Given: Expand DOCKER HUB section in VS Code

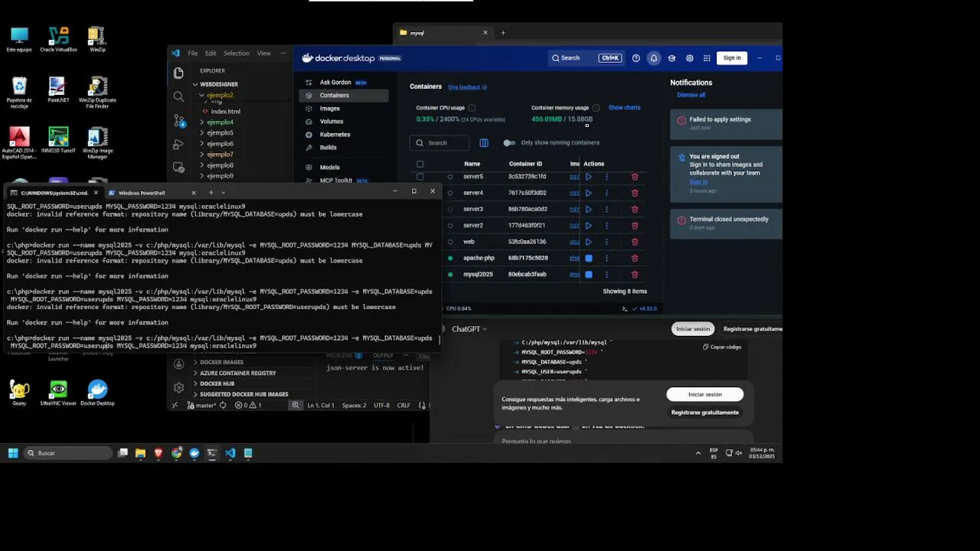Looking at the screenshot, I should click(x=217, y=384).
